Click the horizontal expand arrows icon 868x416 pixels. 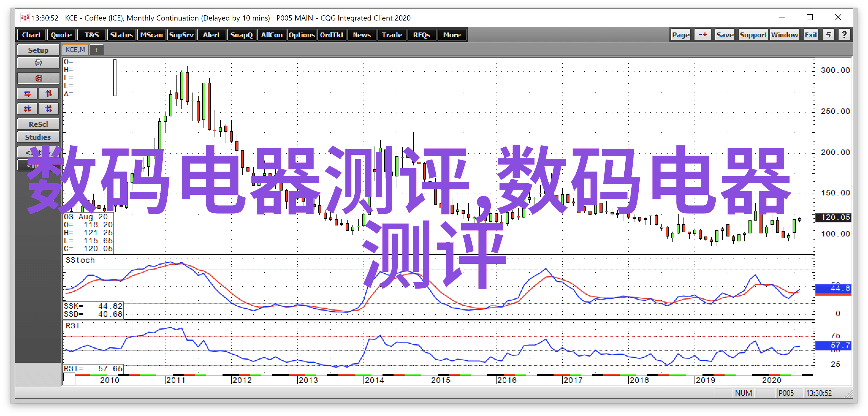27,93
